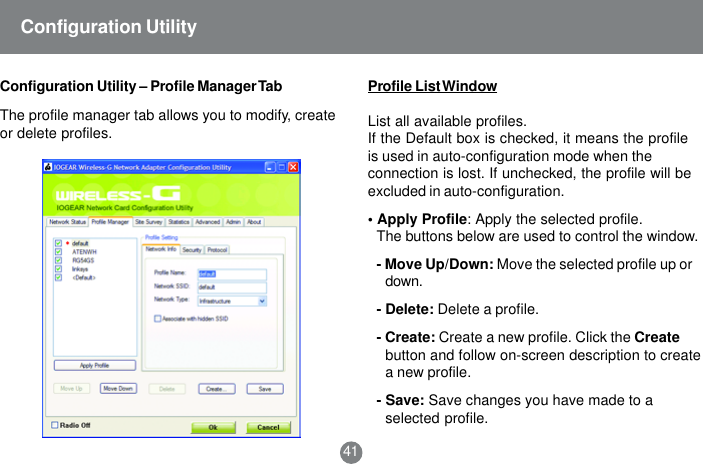Screen dimensions: 703x464
Task: Click the Profile List Window heading
Action: point(432,86)
